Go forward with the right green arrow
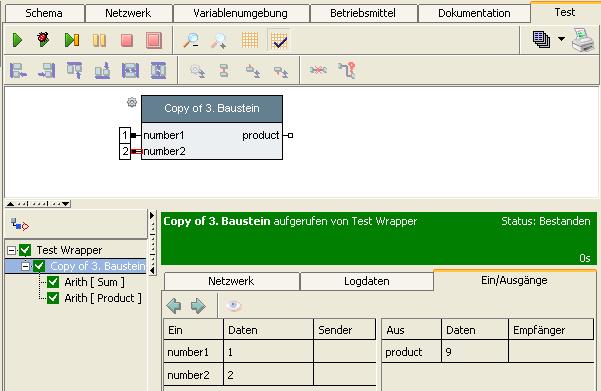 click(x=198, y=306)
